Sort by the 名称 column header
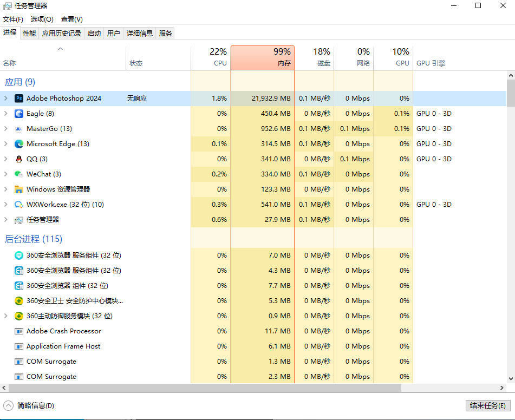Screen dimensions: 515x420 (x=63, y=58)
